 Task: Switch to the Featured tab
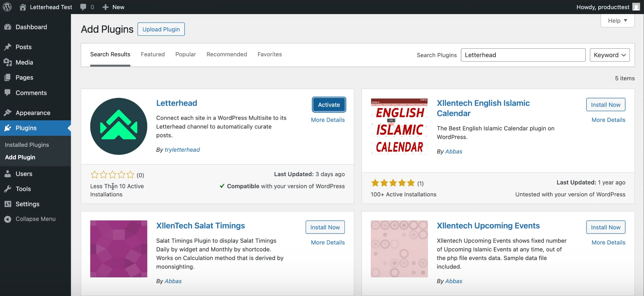click(x=153, y=54)
